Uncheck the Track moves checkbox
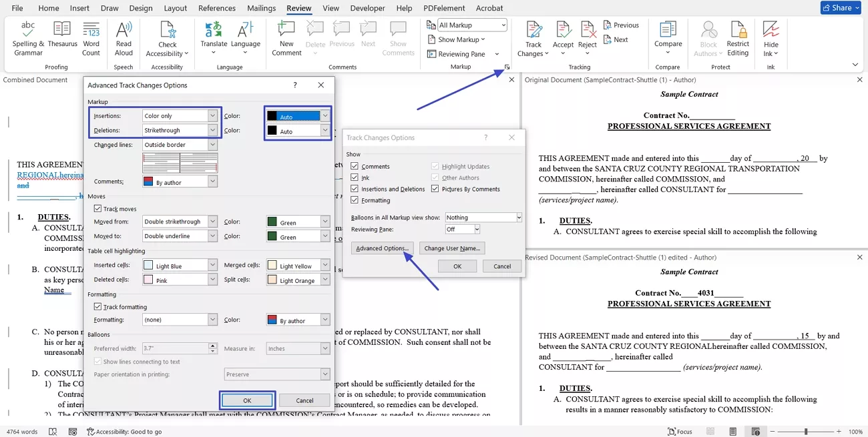This screenshot has height=437, width=868. click(x=98, y=209)
